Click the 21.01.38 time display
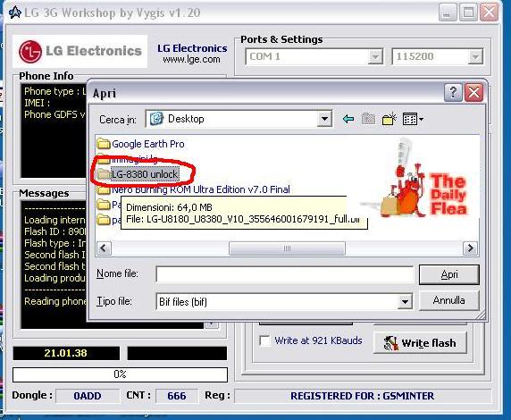Screen dimensions: 511x420 [x=66, y=353]
